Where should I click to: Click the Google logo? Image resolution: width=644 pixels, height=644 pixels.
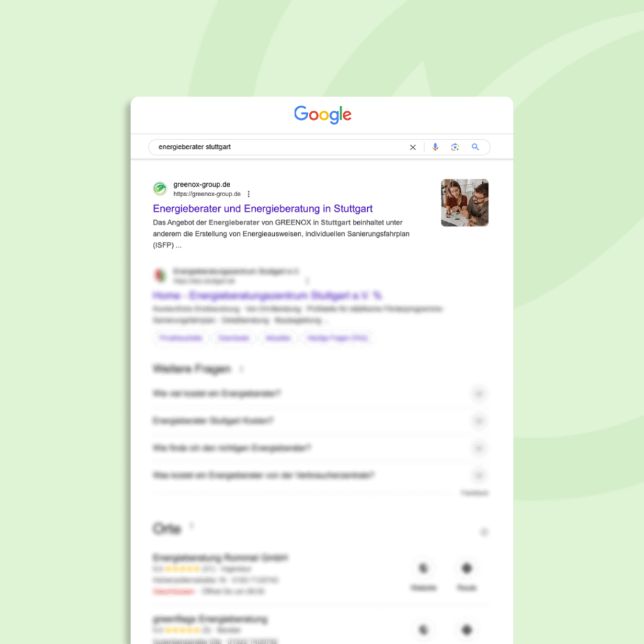coord(323,114)
